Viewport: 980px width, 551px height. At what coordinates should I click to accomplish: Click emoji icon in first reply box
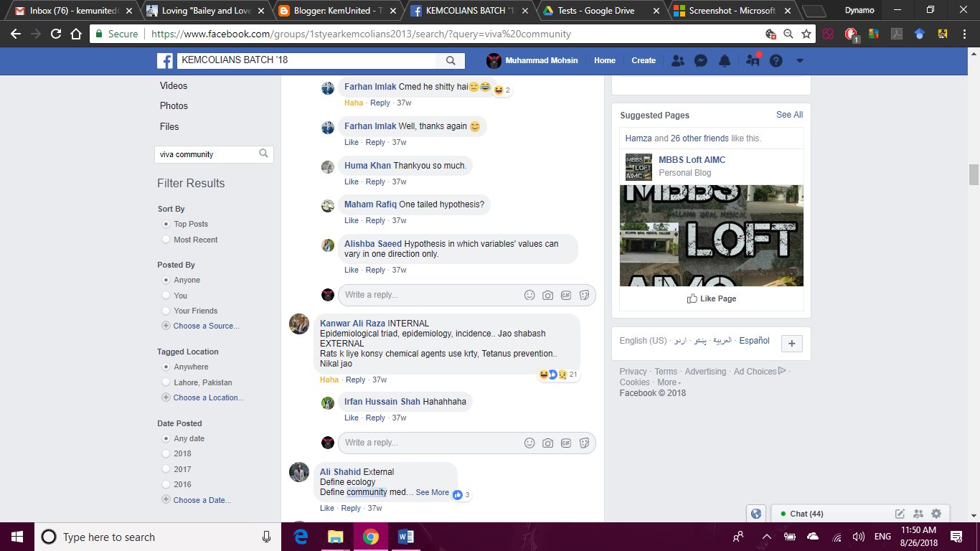[529, 295]
